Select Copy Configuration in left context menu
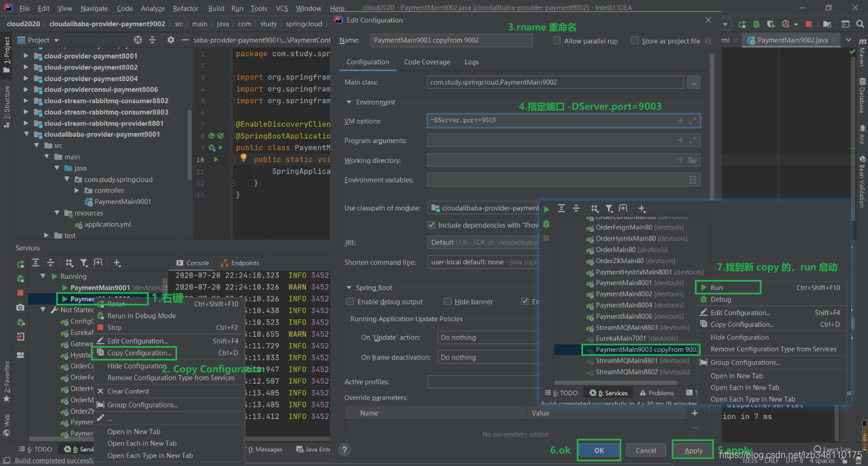 pos(140,353)
